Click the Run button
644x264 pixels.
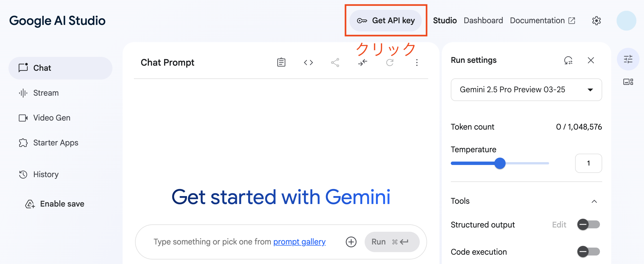pyautogui.click(x=392, y=242)
